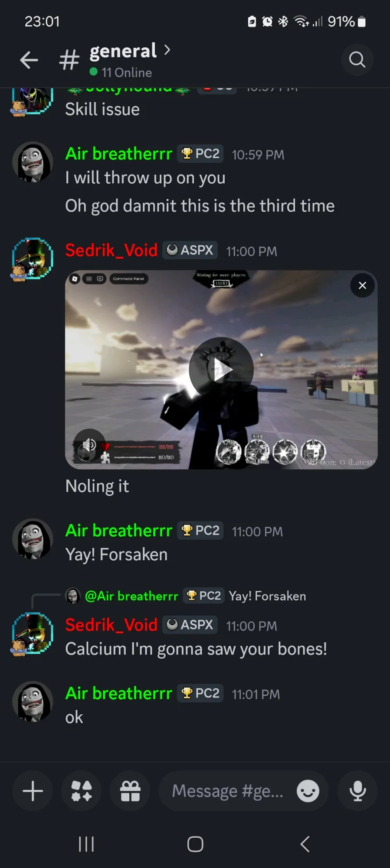Open the emoji picker smiley
The width and height of the screenshot is (390, 868).
308,791
